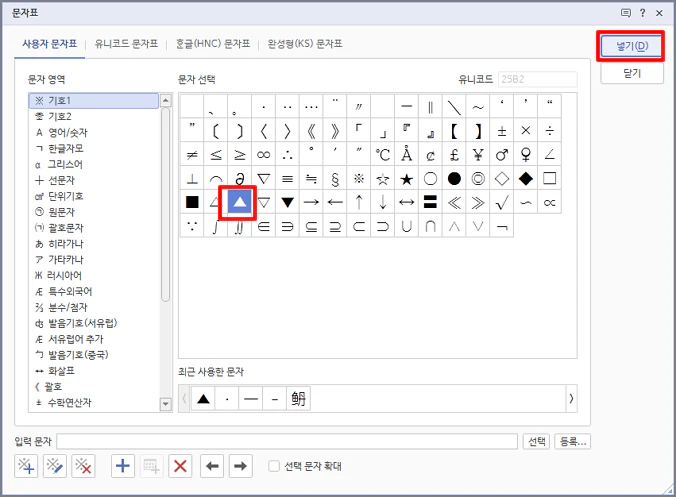Select the white star ☆ character
The width and height of the screenshot is (676, 497).
pos(383,178)
